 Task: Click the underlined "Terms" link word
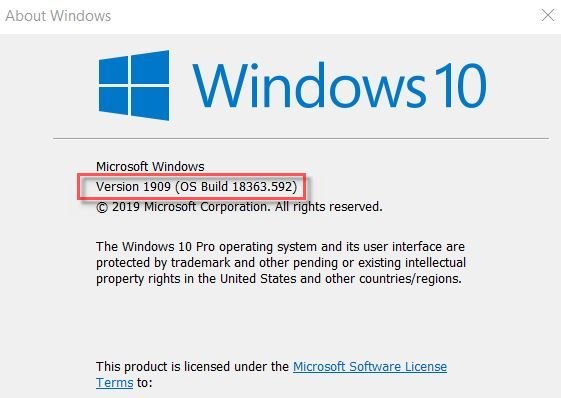click(114, 383)
